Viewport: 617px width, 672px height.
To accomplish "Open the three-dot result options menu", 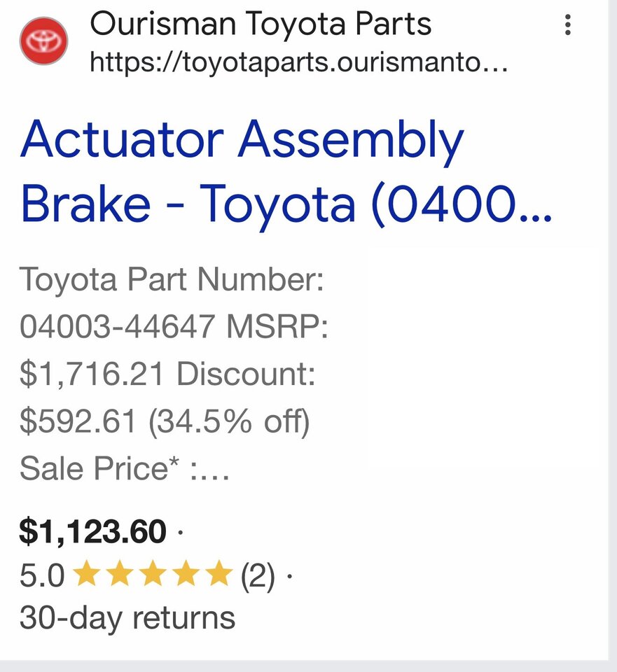I will pos(568,25).
